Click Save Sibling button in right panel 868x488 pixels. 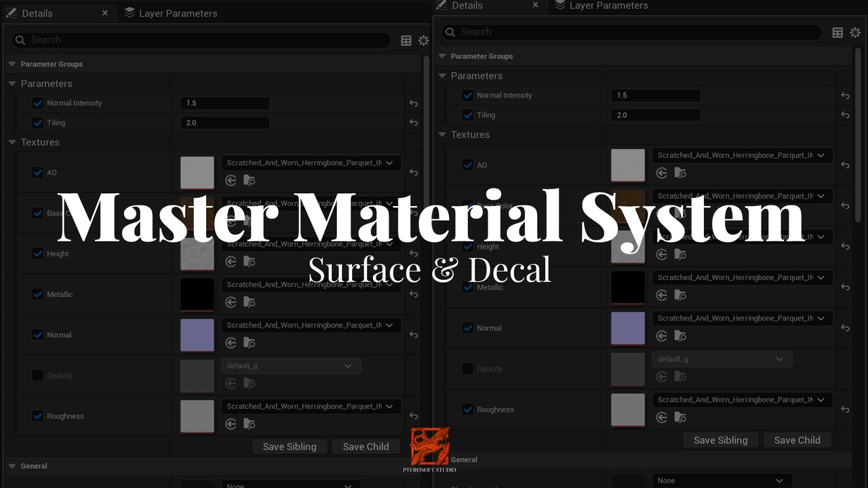(721, 440)
